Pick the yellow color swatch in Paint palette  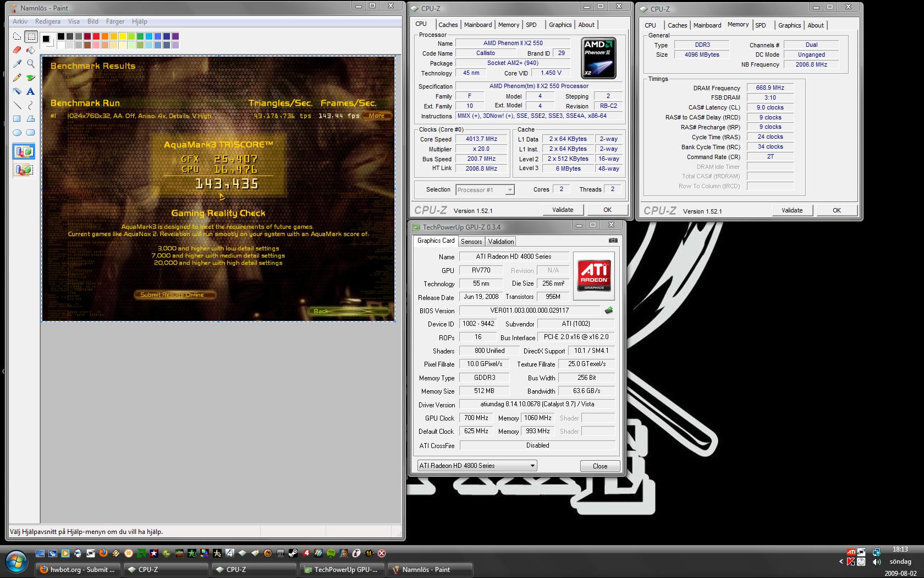coord(123,36)
